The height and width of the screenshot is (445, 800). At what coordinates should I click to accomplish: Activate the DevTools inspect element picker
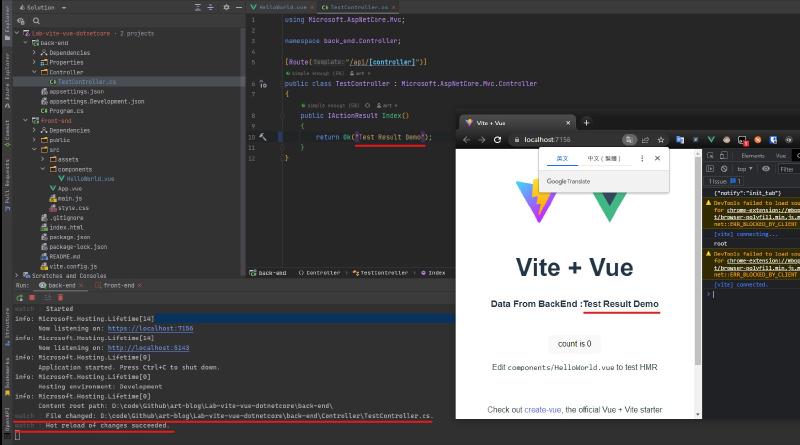[711, 156]
